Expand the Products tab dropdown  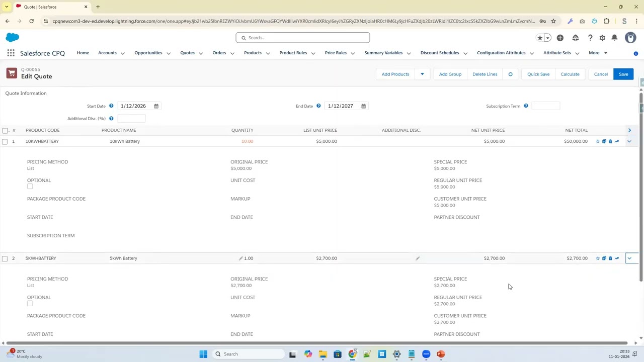click(268, 53)
